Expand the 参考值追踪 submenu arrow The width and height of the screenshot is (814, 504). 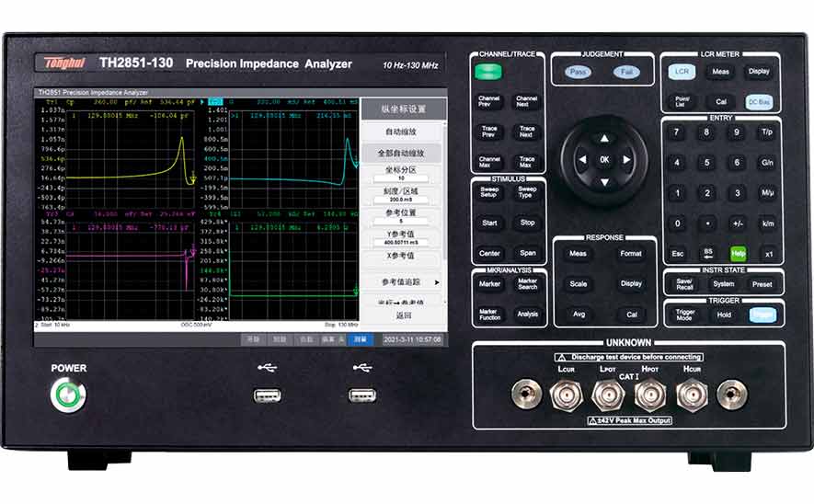(437, 282)
